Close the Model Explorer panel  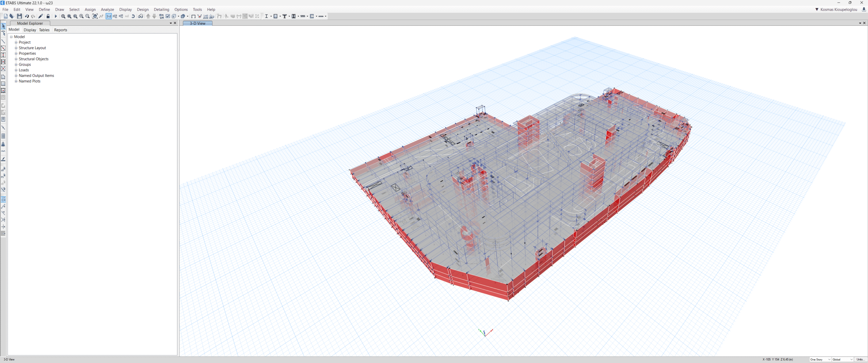[175, 23]
